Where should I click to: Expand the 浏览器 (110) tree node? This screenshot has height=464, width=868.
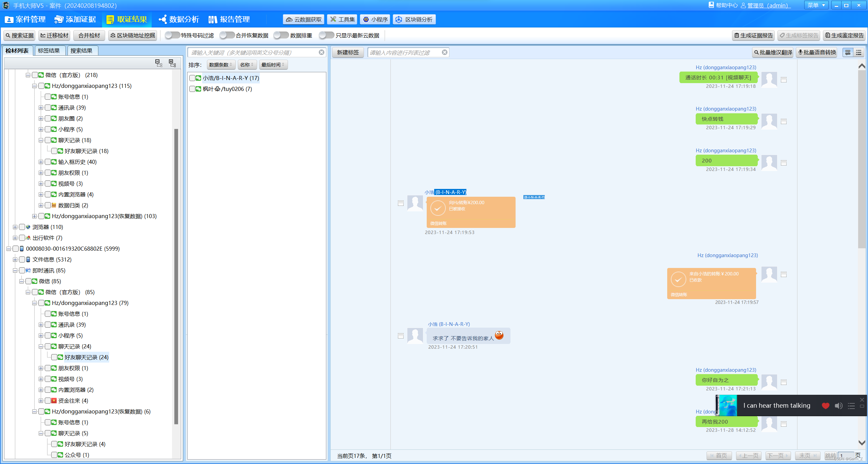tap(15, 227)
